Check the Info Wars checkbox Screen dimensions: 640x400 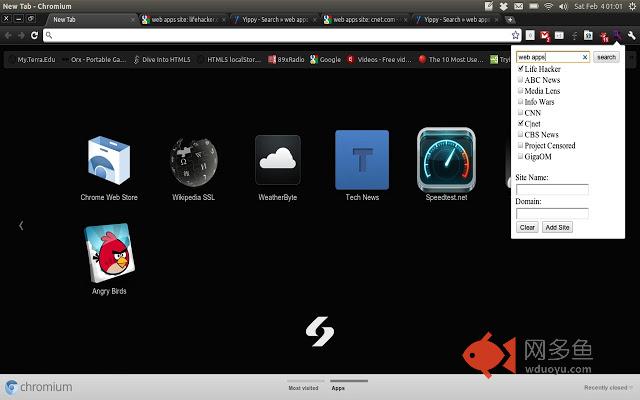click(x=520, y=101)
